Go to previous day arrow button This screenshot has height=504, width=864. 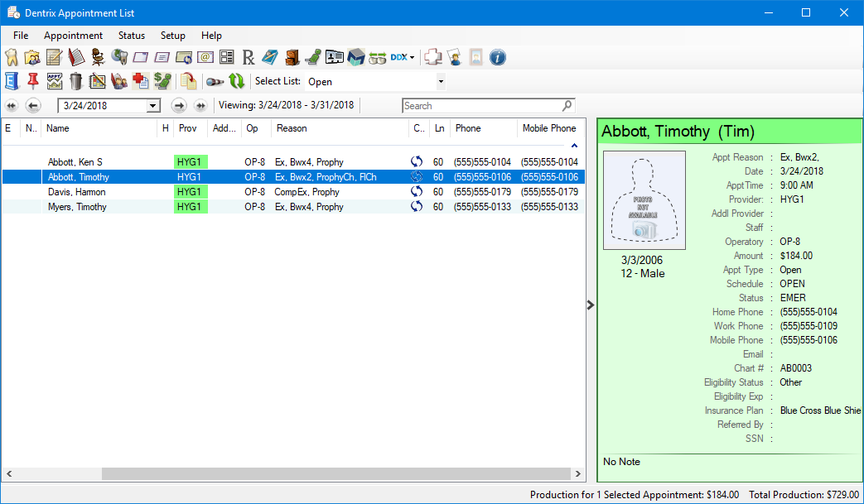[x=33, y=106]
